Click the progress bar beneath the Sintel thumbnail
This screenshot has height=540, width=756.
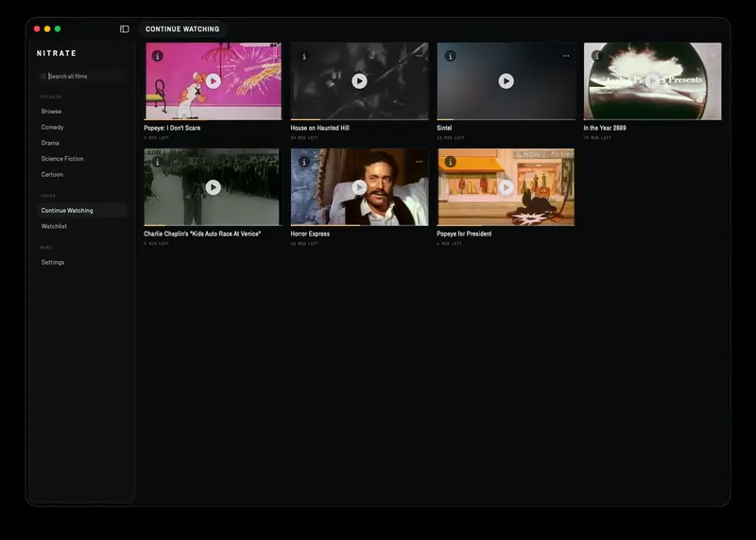coord(506,119)
